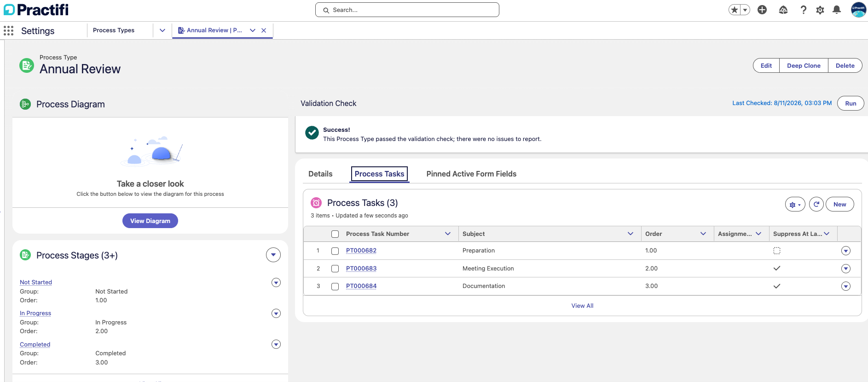Expand the Process Stages actions dropdown
Image resolution: width=868 pixels, height=382 pixels.
click(273, 255)
